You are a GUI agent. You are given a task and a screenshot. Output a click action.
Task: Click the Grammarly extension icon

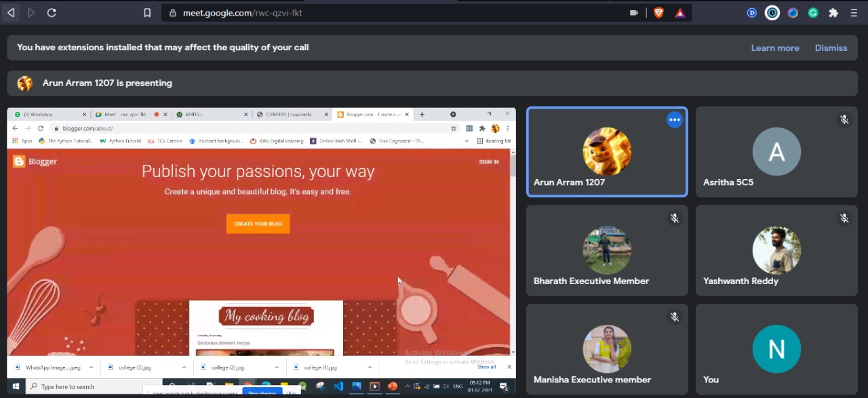click(x=813, y=12)
